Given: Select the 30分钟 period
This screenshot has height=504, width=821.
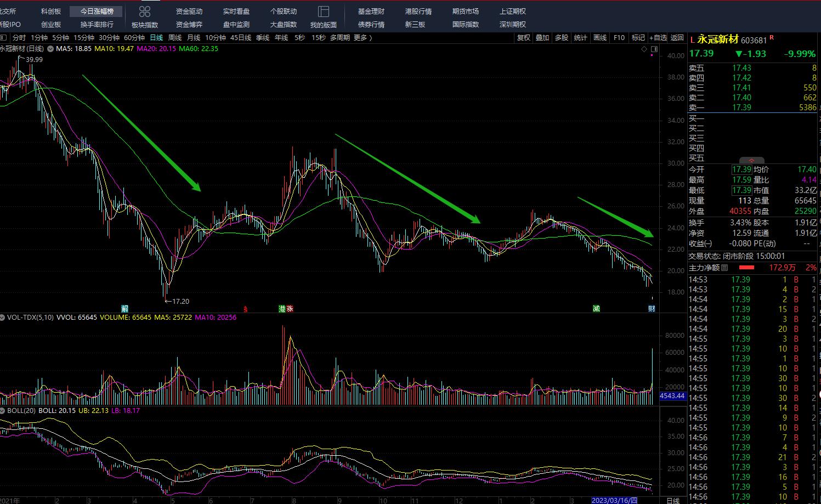Looking at the screenshot, I should point(109,38).
